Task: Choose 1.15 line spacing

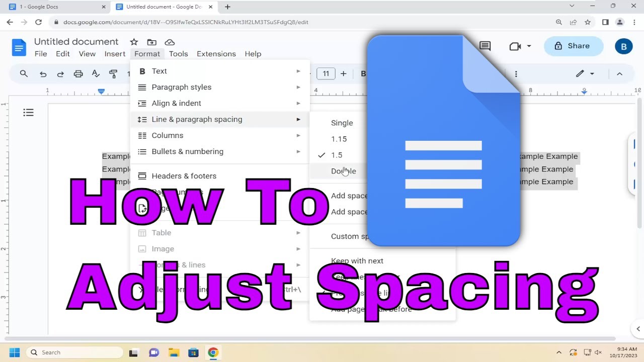Action: (339, 139)
